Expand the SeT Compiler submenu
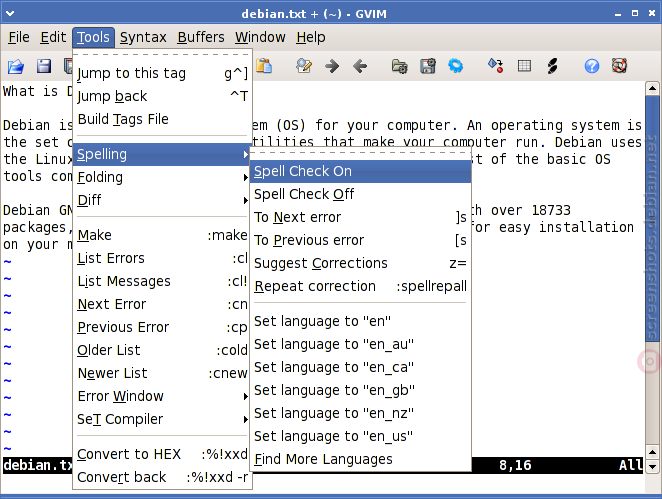This screenshot has width=662, height=499. click(163, 419)
